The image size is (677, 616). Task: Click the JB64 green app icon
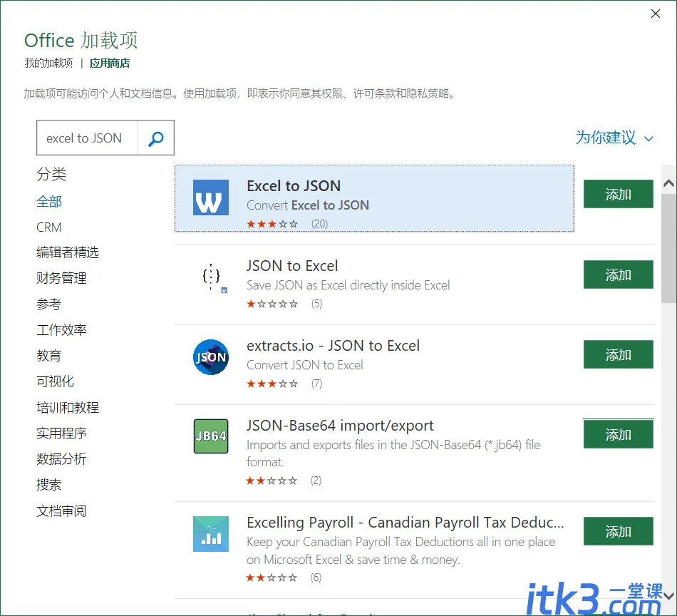coord(211,436)
